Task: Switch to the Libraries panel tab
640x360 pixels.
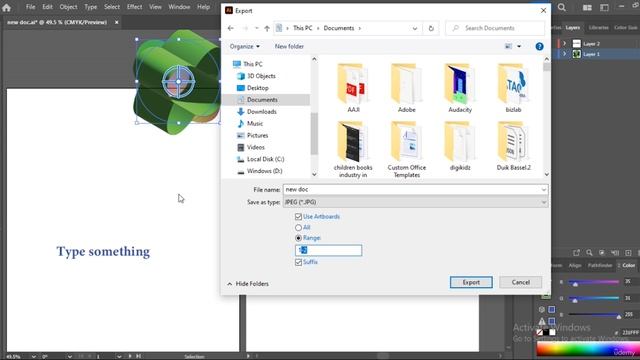Action: tap(598, 27)
